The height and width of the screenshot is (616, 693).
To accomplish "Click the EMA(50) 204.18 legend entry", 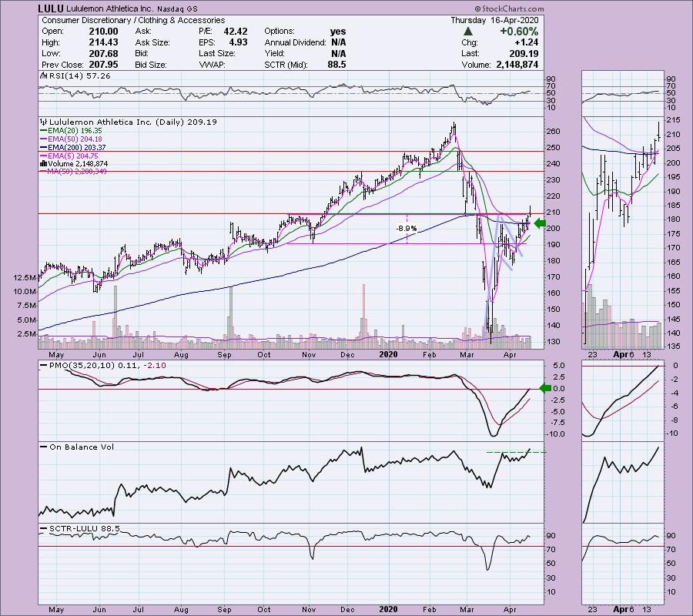I will pyautogui.click(x=71, y=139).
